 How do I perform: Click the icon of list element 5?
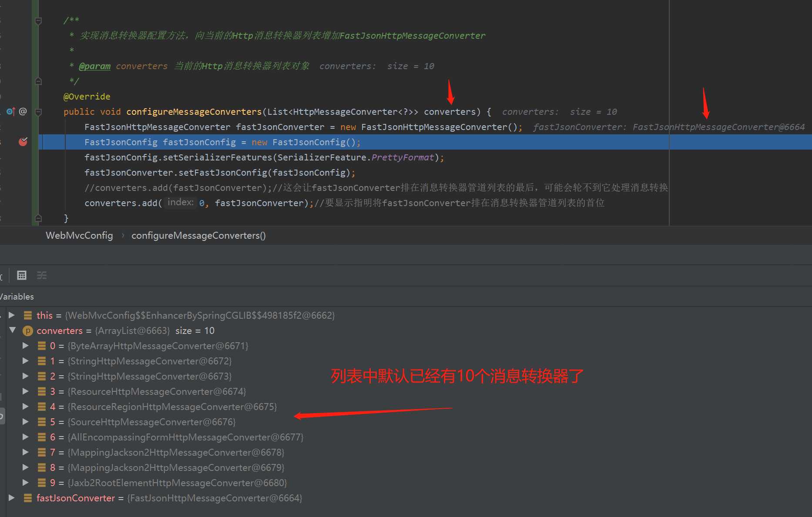(42, 422)
